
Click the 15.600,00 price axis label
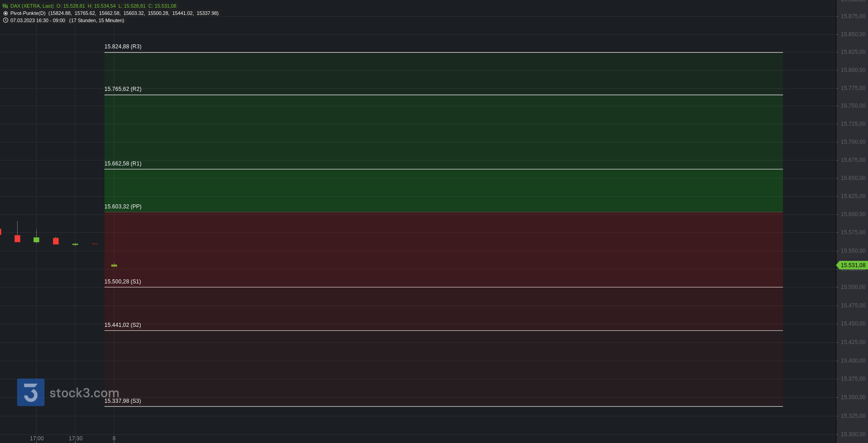pos(853,214)
